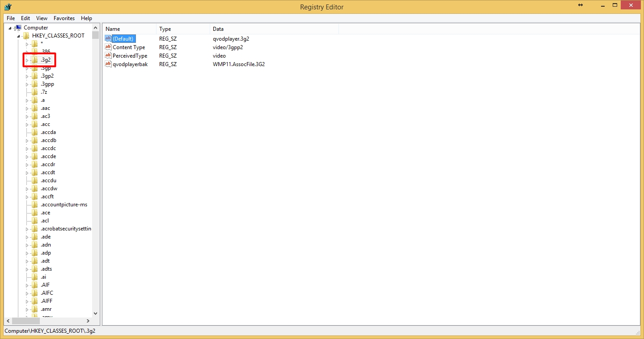Click the WMP11.AssocFile.3G2 data cell
This screenshot has height=339, width=644.
tap(239, 64)
